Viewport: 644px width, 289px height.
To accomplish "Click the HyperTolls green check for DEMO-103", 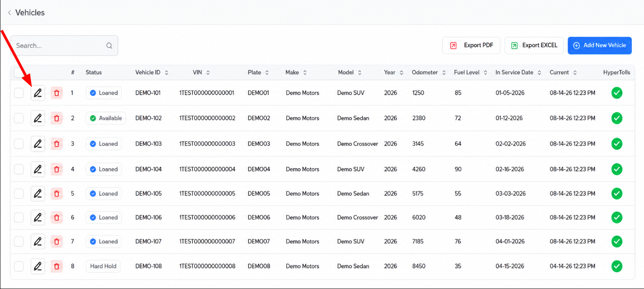I will point(617,144).
